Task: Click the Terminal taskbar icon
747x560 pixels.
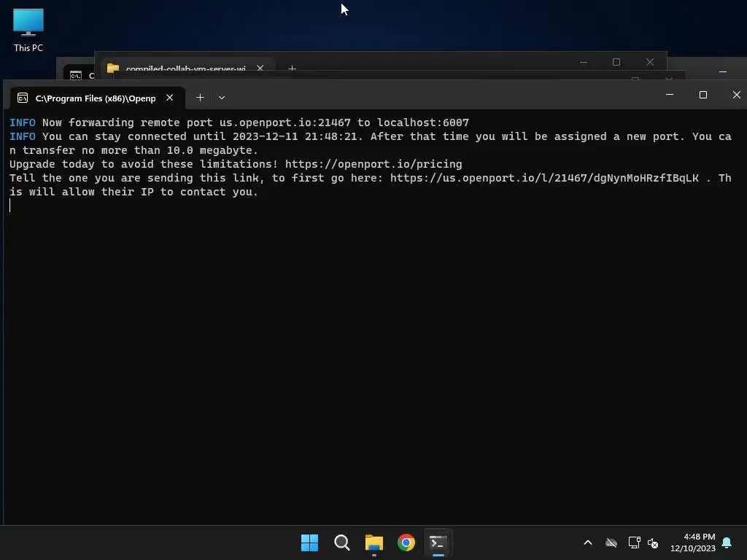Action: [x=438, y=542]
